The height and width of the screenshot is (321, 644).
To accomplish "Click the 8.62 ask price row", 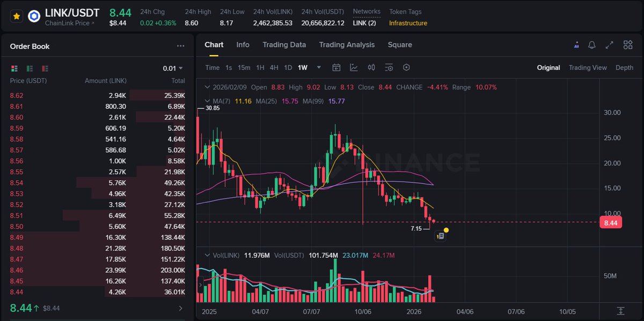I will pyautogui.click(x=97, y=95).
